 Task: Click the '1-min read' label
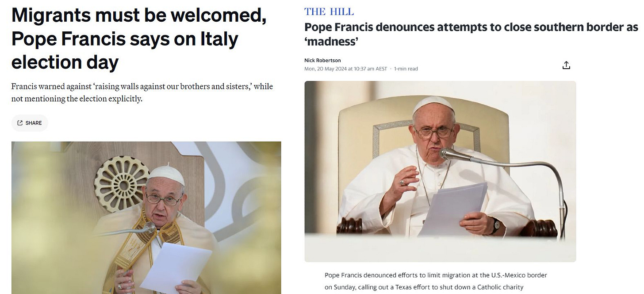(406, 69)
